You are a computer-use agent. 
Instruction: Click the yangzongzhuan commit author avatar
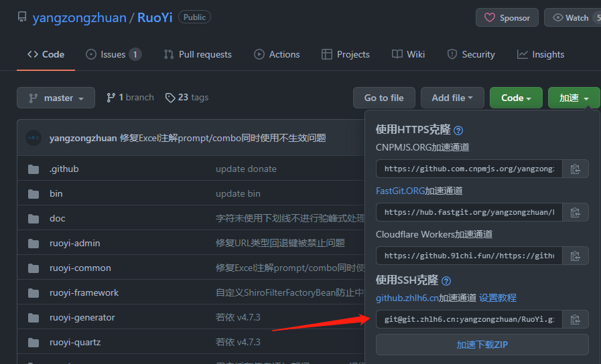pos(34,138)
